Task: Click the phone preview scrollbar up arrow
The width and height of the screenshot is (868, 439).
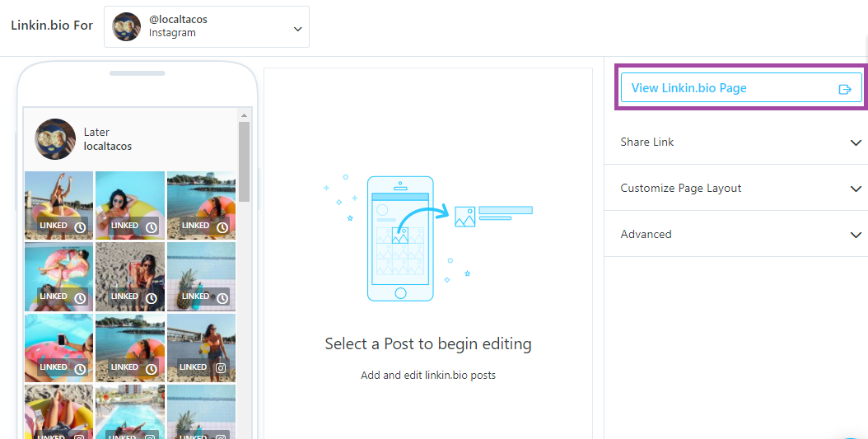Action: point(244,114)
